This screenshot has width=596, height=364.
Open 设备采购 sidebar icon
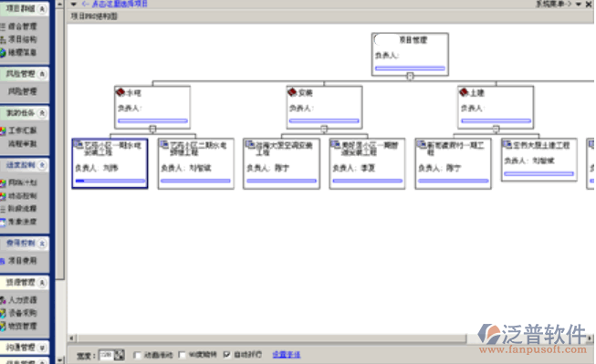(x=3, y=313)
